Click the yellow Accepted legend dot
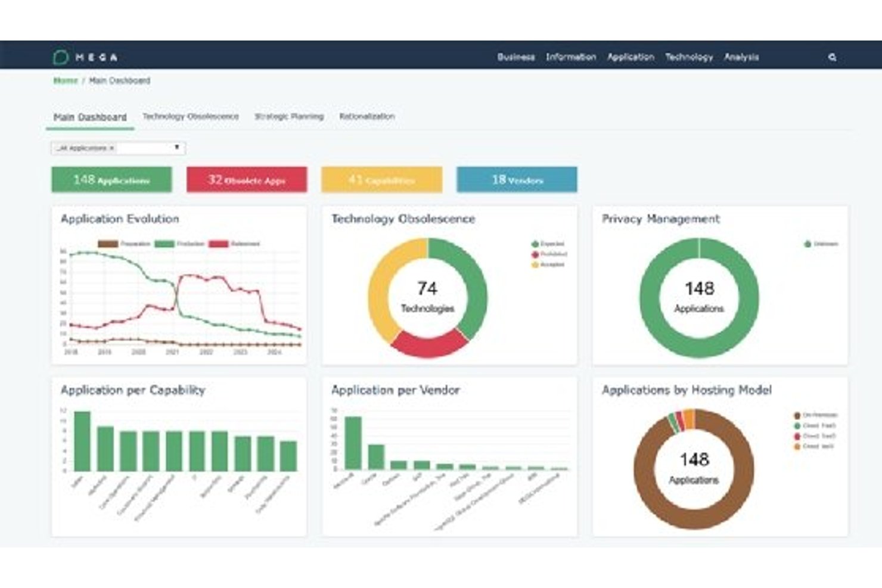Image resolution: width=882 pixels, height=588 pixels. pos(535,264)
